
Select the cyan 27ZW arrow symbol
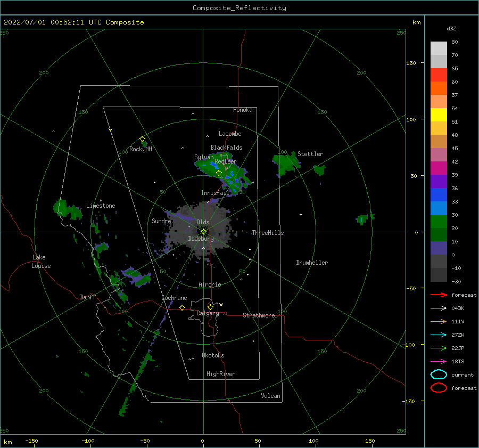click(439, 335)
